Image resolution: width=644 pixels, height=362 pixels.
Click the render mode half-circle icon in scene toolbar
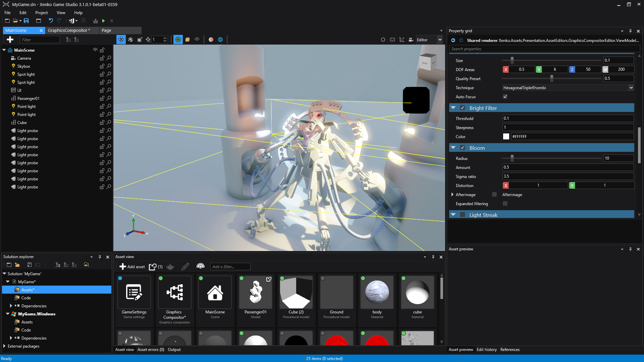[211, 39]
